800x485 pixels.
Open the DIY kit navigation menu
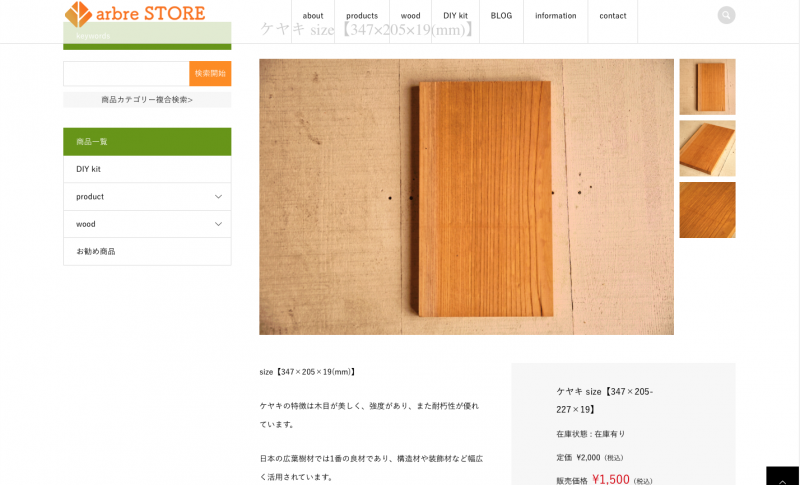click(455, 16)
